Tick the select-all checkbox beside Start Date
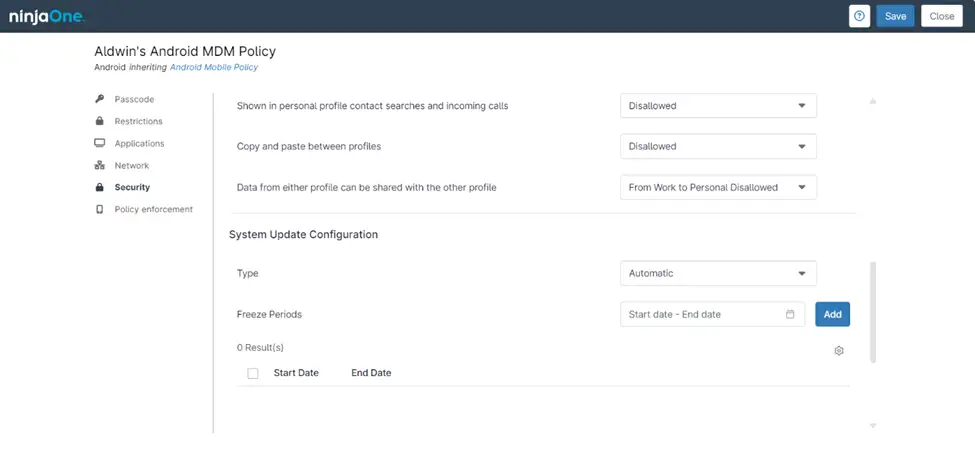The height and width of the screenshot is (462, 975). [252, 373]
